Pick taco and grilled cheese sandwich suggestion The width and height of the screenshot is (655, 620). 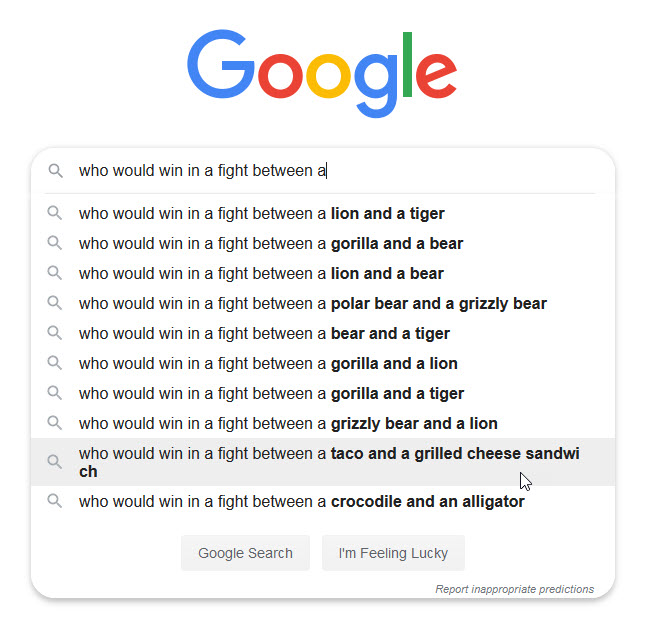click(x=328, y=462)
